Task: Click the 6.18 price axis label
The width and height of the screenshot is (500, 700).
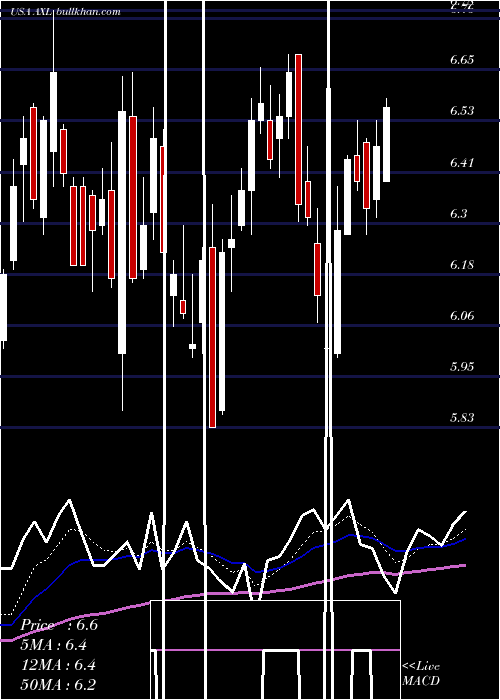Action: coord(462,265)
